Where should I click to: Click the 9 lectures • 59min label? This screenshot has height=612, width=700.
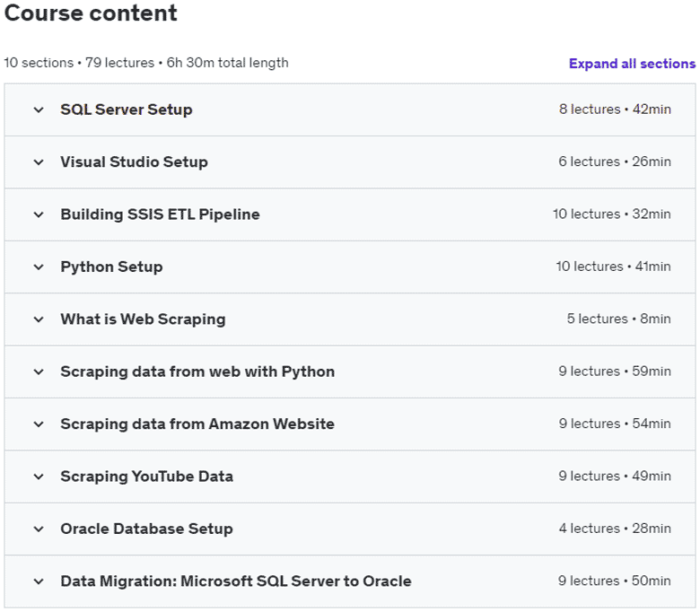615,372
